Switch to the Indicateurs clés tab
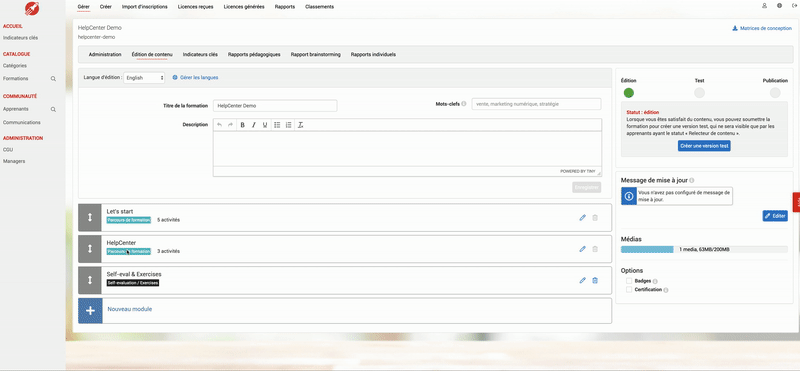Image resolution: width=800 pixels, height=371 pixels. pos(200,55)
